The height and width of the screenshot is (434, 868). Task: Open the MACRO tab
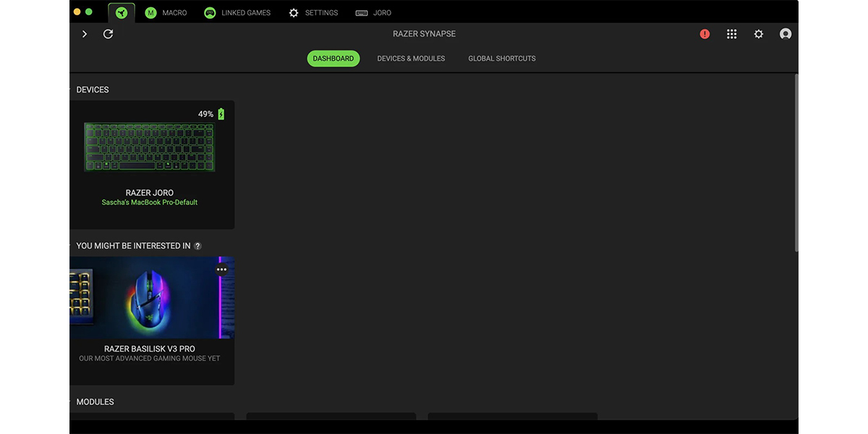click(x=166, y=13)
